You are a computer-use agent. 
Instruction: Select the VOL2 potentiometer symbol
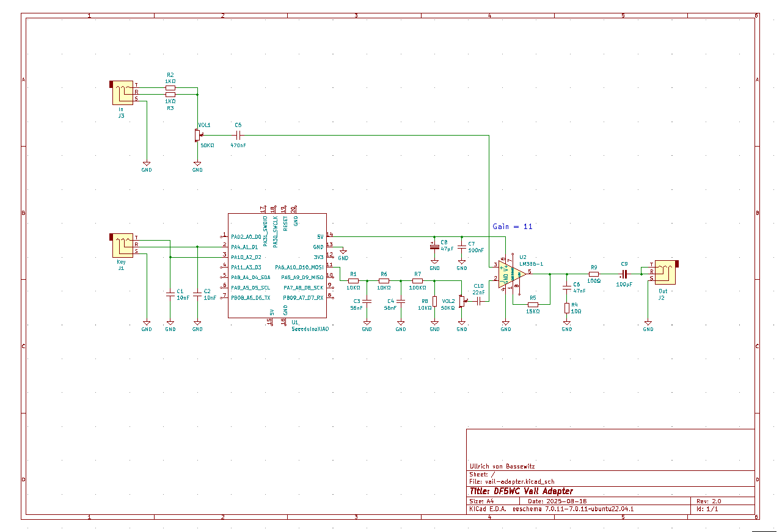(462, 301)
